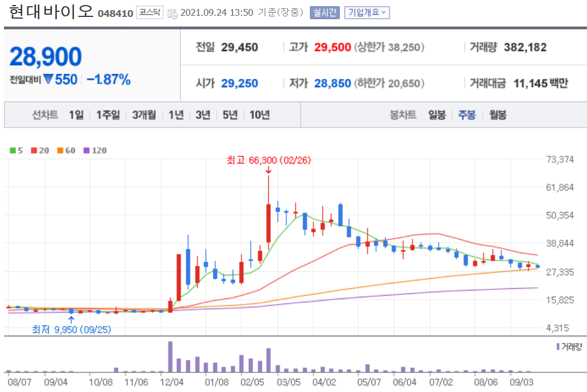
Task: Click the -1.87% change rate
Action: [108, 80]
